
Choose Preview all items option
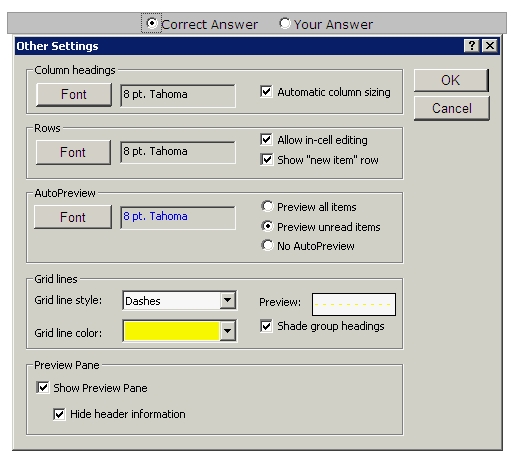point(267,206)
